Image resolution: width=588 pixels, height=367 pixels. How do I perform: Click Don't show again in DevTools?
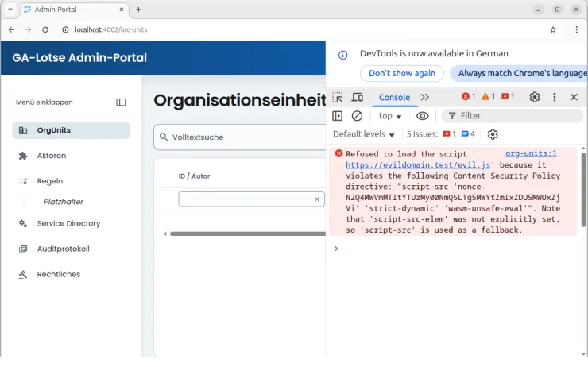402,73
